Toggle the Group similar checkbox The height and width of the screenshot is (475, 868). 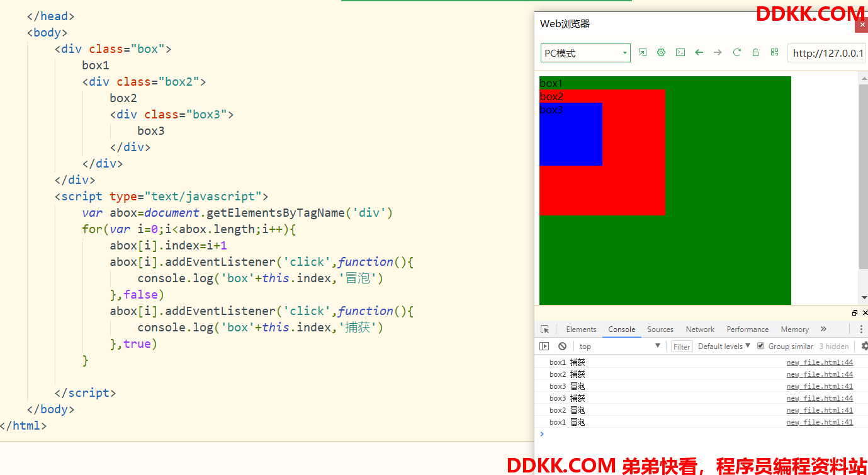pos(760,346)
